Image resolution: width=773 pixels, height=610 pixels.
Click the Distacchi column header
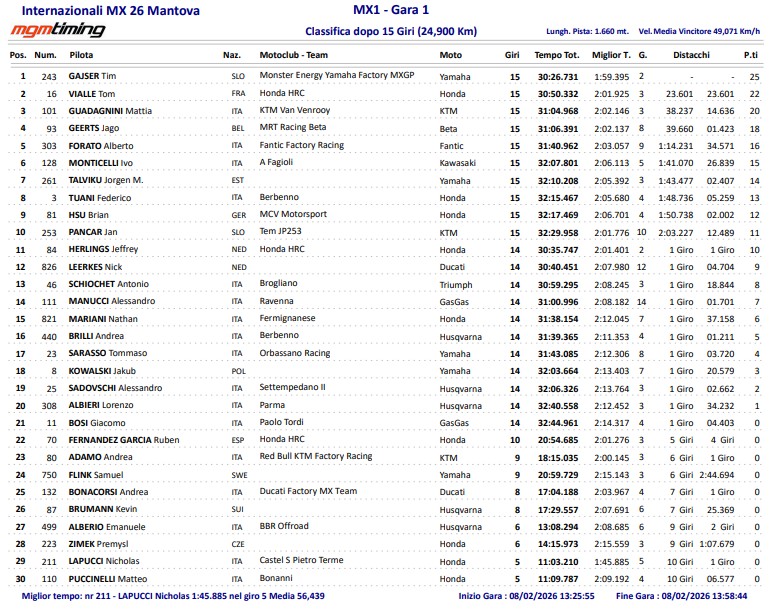pyautogui.click(x=691, y=55)
